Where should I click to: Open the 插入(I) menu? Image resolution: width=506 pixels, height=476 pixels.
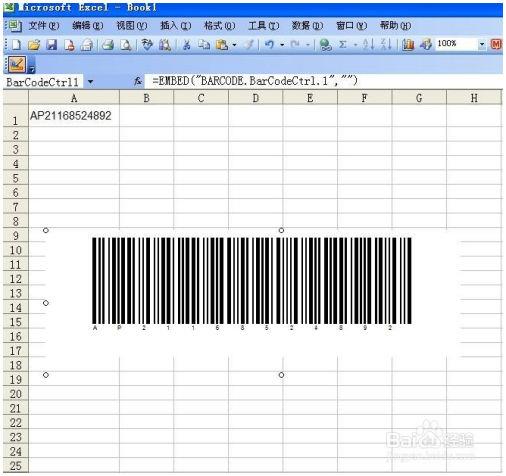[x=176, y=26]
